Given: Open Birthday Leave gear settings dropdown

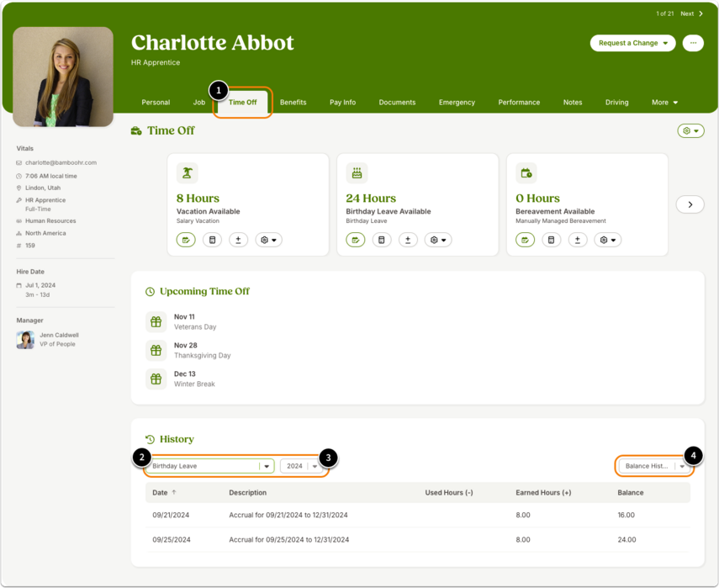Looking at the screenshot, I should coord(438,240).
